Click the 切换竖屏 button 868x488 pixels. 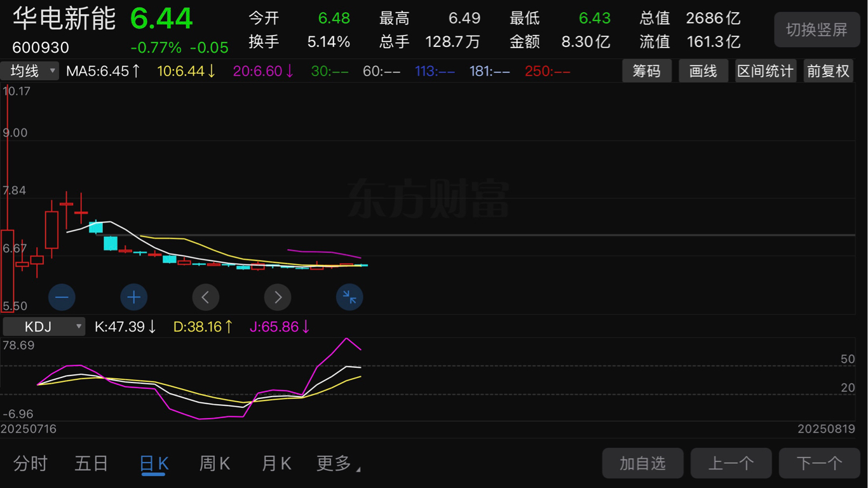[817, 29]
